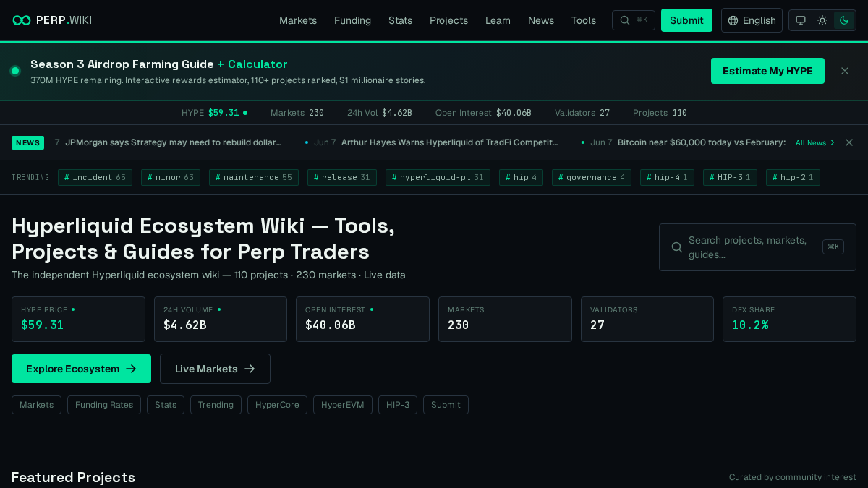Click the arrow icon in Live Markets
The image size is (868, 488).
(x=250, y=369)
